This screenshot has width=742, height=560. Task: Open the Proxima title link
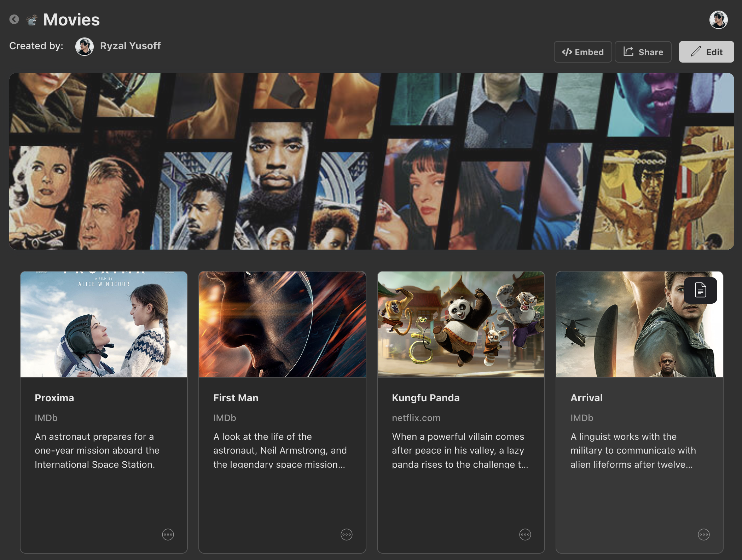54,398
